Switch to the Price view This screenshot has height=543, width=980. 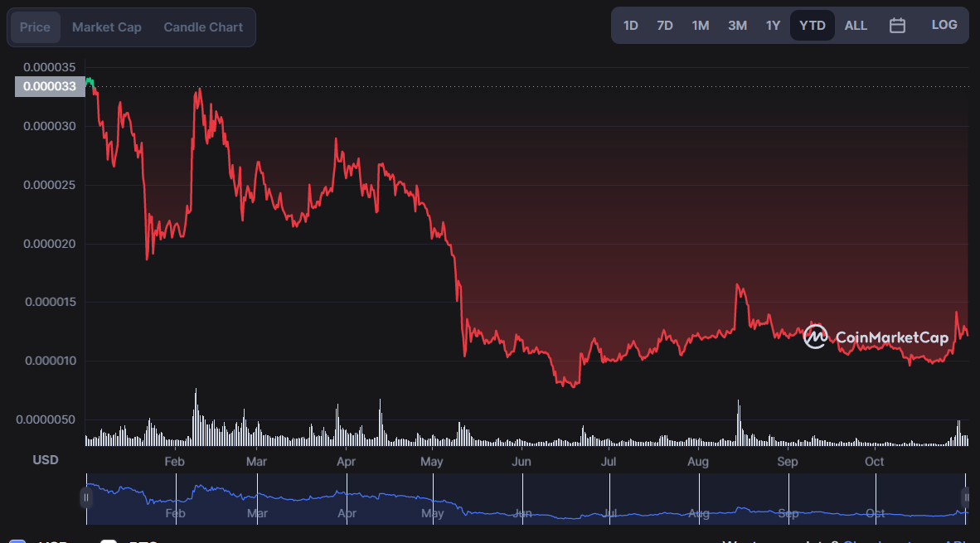click(35, 27)
